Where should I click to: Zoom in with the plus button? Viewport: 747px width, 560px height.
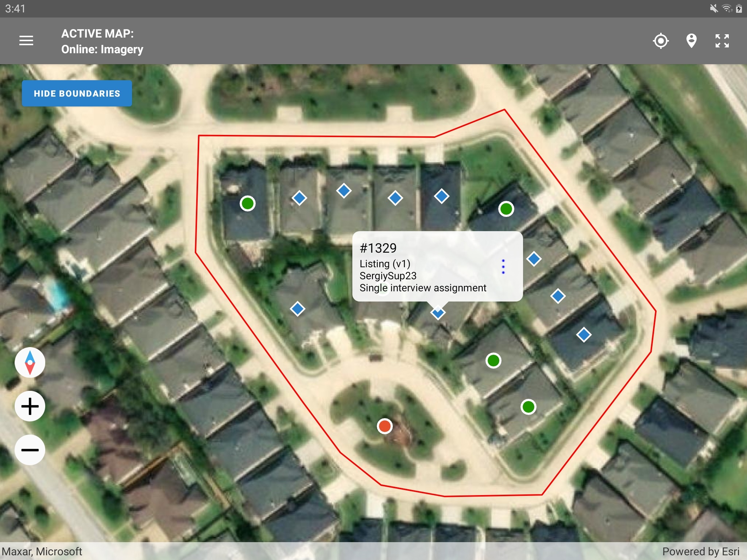[30, 406]
